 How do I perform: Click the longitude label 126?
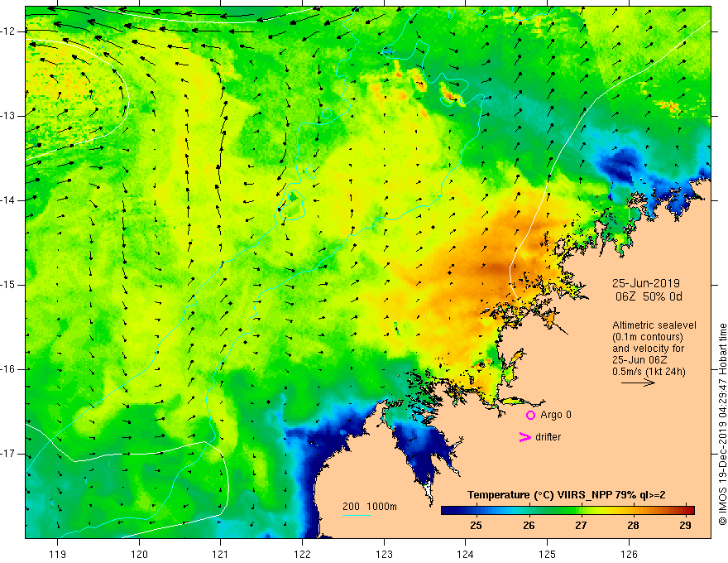click(629, 554)
